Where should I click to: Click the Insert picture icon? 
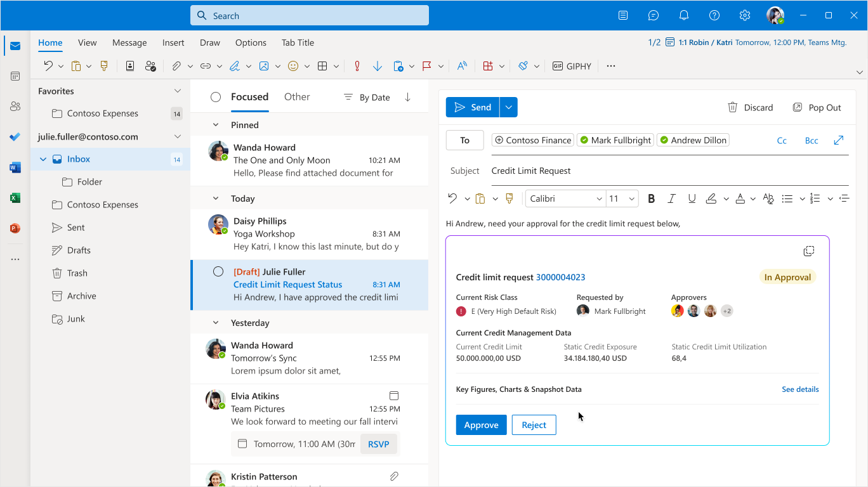pyautogui.click(x=264, y=66)
